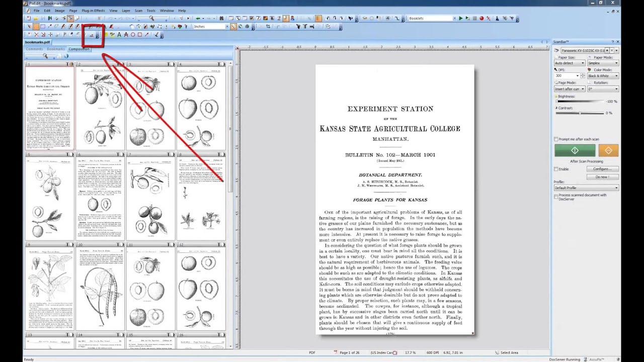Viewport: 644px width, 362px height.
Task: Tick the After Scan Processing Enable checkbox
Action: click(556, 169)
